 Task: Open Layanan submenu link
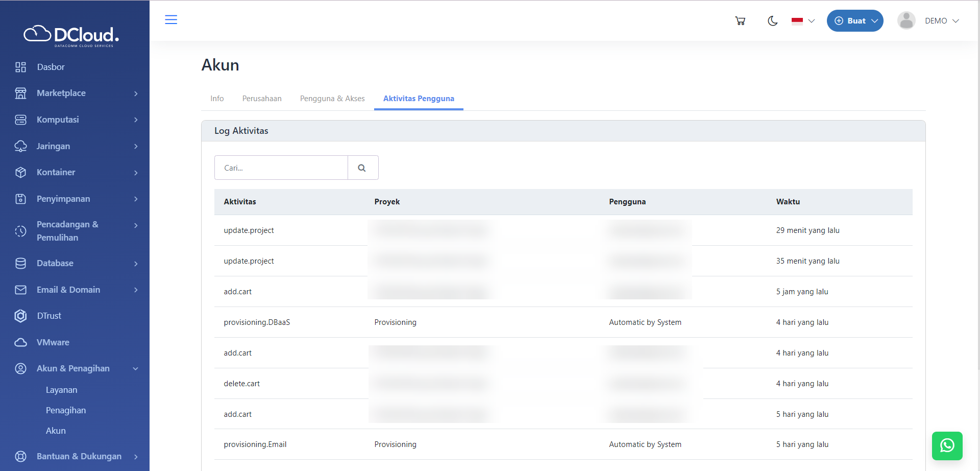click(x=62, y=390)
